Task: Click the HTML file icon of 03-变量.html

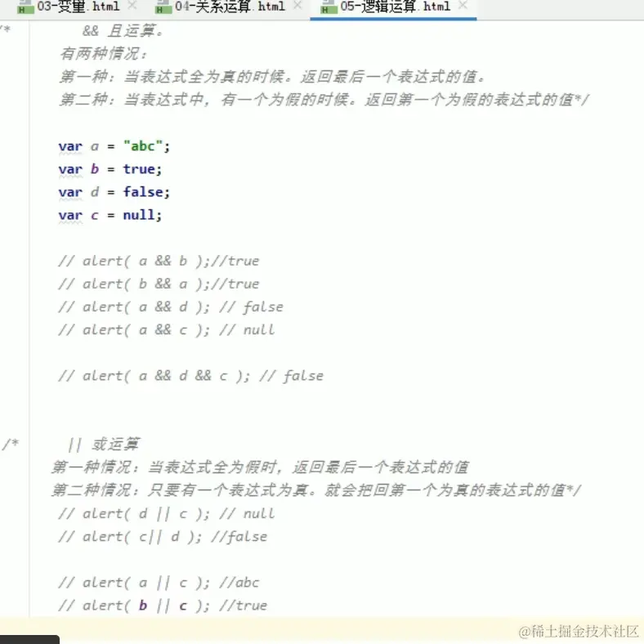Action: click(25, 7)
